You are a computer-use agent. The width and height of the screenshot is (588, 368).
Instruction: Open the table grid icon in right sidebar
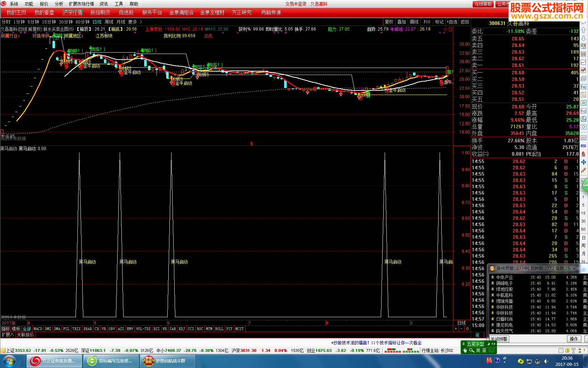tap(583, 54)
